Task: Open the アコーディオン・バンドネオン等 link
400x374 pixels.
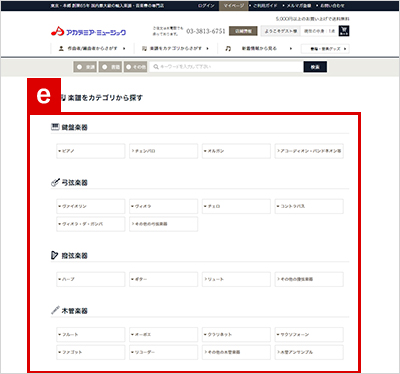Action: tap(309, 151)
